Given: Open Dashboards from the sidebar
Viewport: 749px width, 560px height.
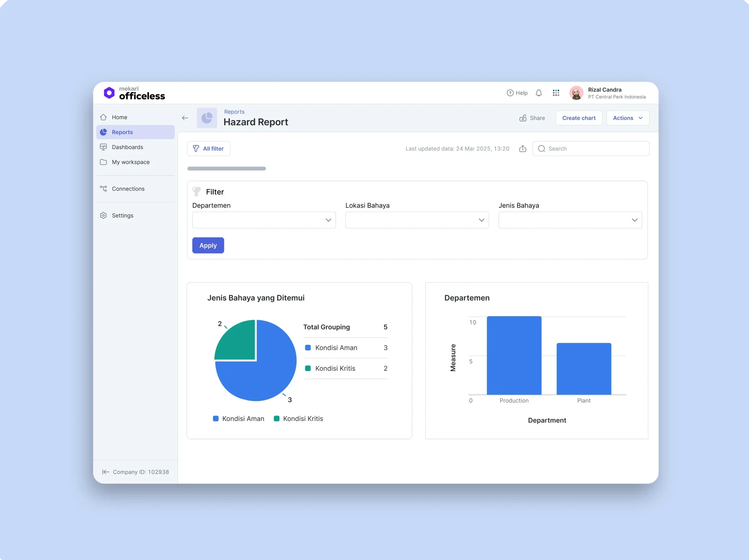Looking at the screenshot, I should point(127,147).
